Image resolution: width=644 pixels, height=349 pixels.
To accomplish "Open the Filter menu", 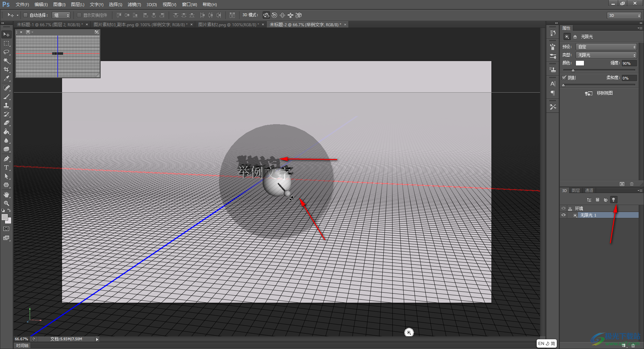I will point(134,5).
